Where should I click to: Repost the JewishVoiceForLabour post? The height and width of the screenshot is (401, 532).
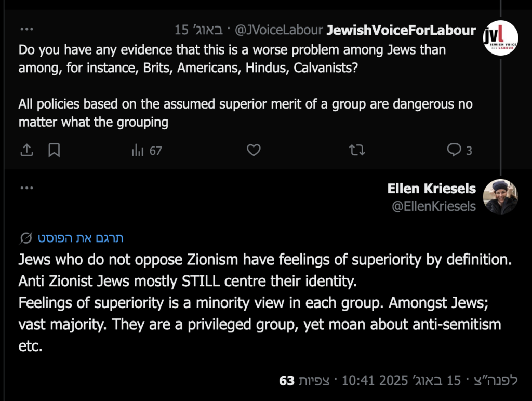click(357, 151)
